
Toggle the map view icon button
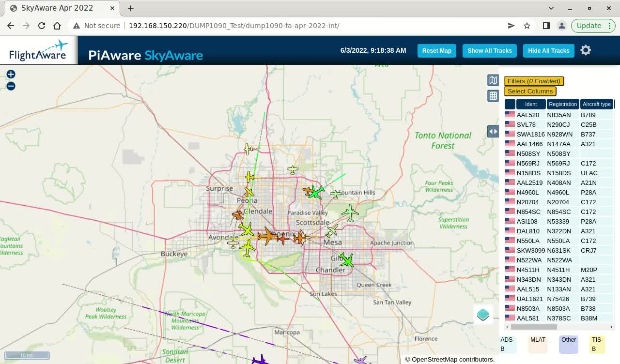[x=493, y=80]
